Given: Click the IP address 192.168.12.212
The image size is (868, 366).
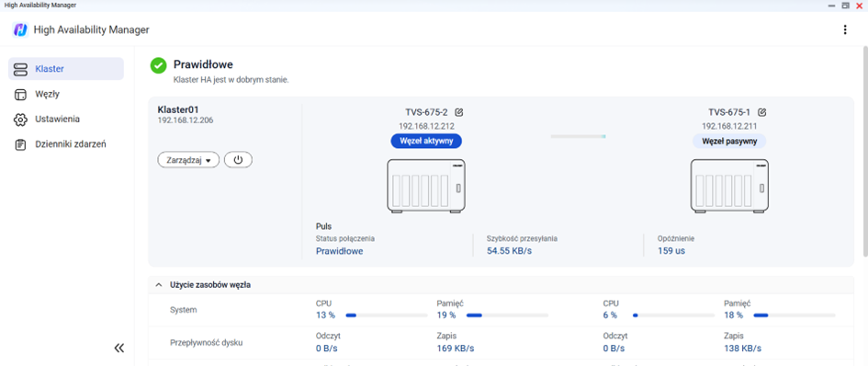Looking at the screenshot, I should point(426,126).
